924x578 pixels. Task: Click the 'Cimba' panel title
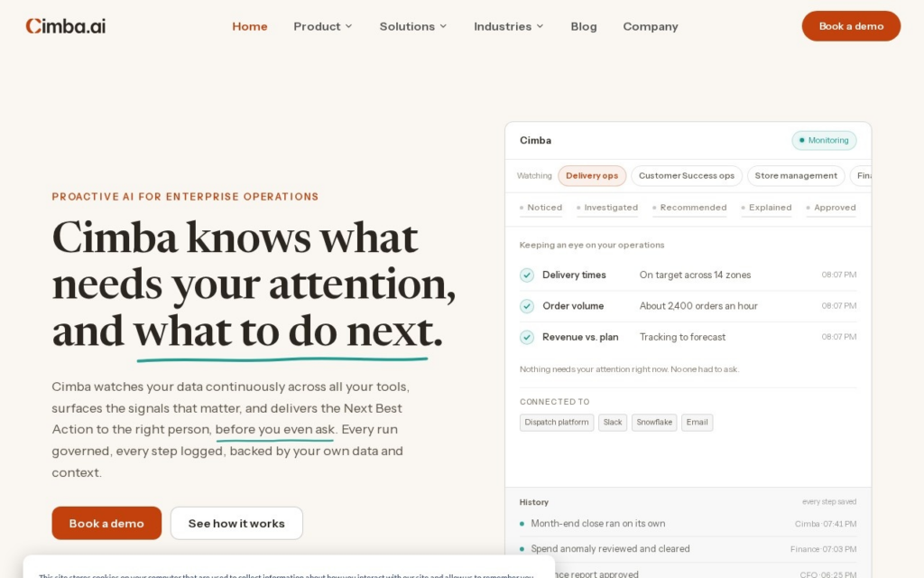point(535,140)
